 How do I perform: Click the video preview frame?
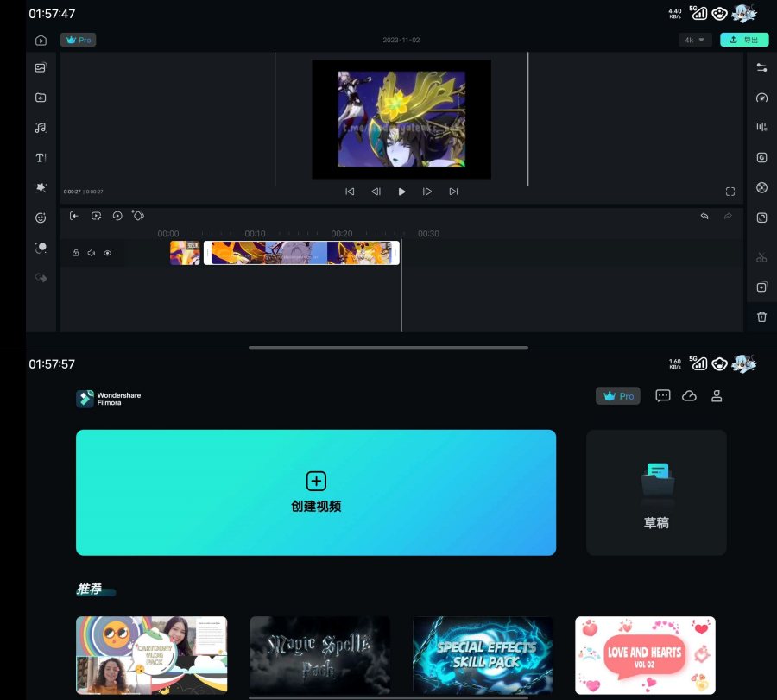401,119
